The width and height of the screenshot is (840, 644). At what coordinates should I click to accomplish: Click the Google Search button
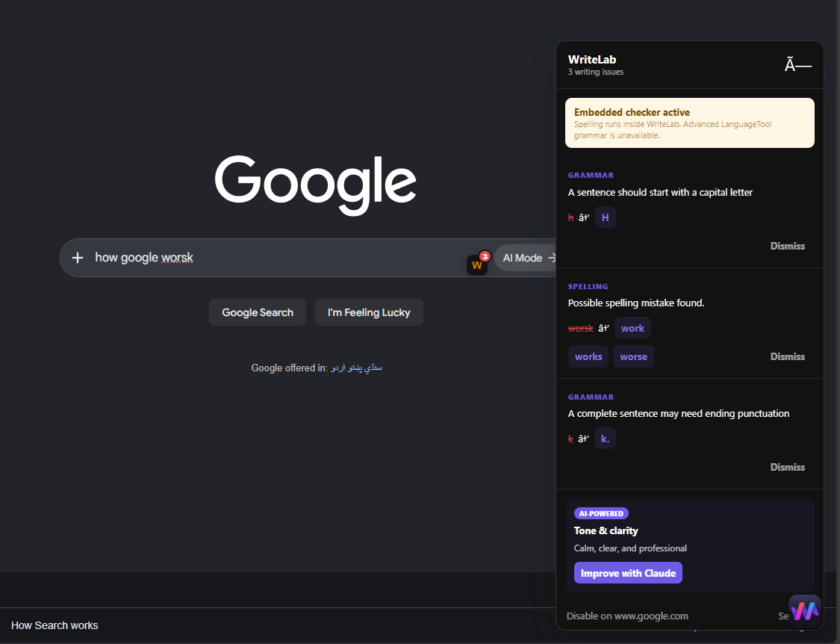(258, 312)
